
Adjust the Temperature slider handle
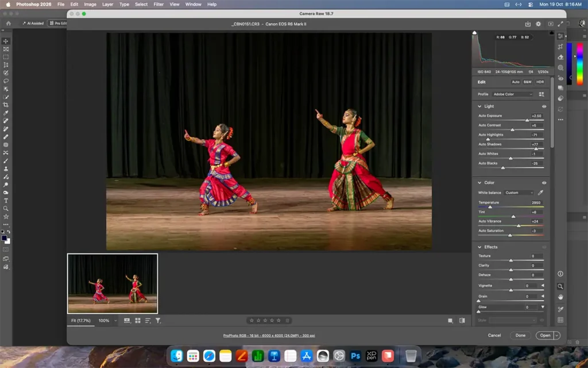490,207
